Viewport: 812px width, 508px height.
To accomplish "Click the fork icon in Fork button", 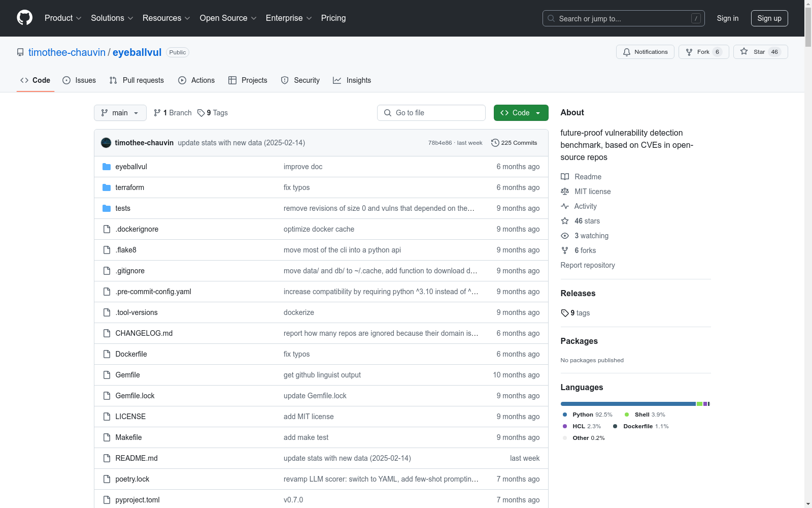I will pyautogui.click(x=689, y=52).
